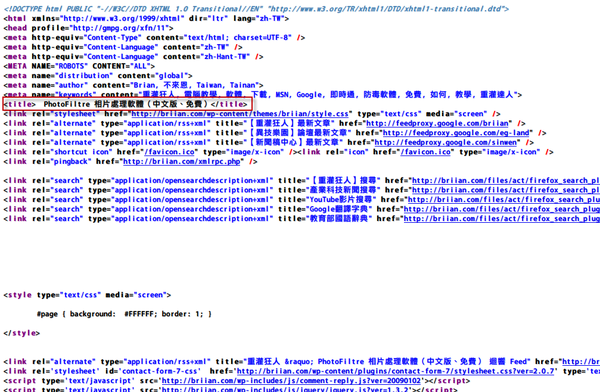Click the Content-Type charset=UTF-8 meta line
This screenshot has height=392, width=600.
click(x=154, y=38)
